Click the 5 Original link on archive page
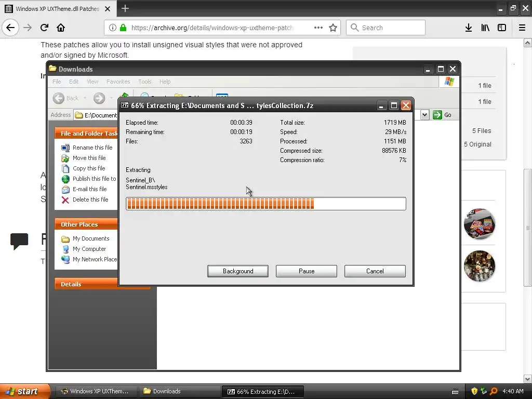This screenshot has height=399, width=532. click(477, 144)
